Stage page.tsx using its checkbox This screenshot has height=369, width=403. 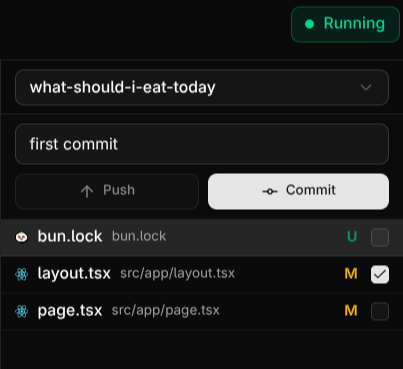[380, 311]
